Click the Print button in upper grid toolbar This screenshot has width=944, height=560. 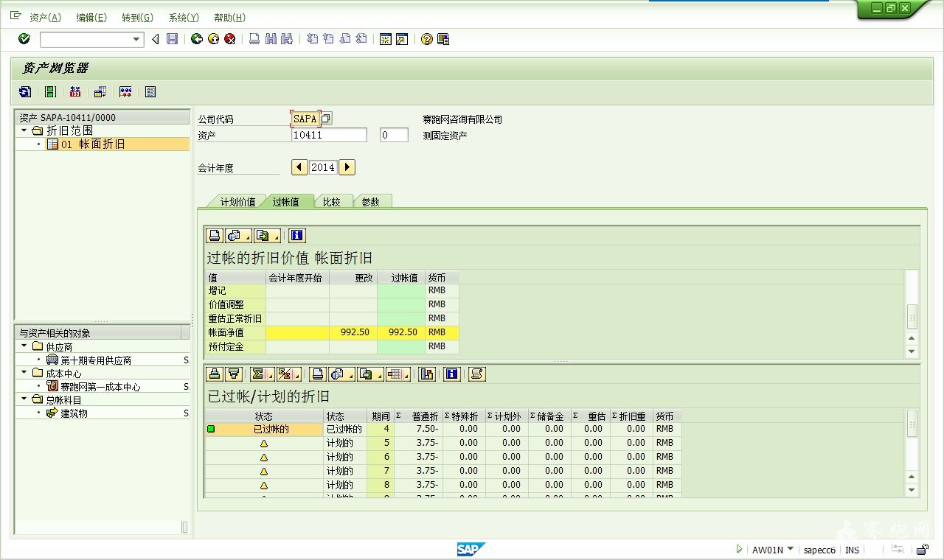[x=215, y=236]
